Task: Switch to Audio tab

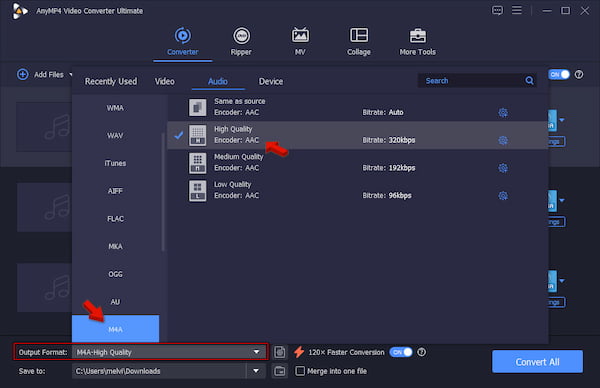Action: click(x=218, y=82)
